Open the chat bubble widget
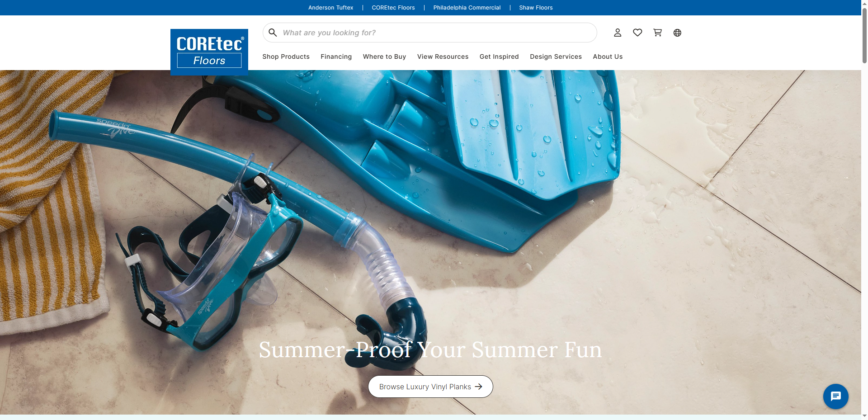This screenshot has width=868, height=420. point(835,396)
